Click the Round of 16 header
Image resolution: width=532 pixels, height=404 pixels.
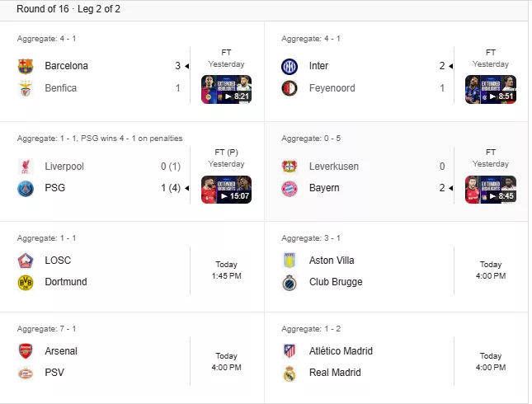click(x=68, y=9)
